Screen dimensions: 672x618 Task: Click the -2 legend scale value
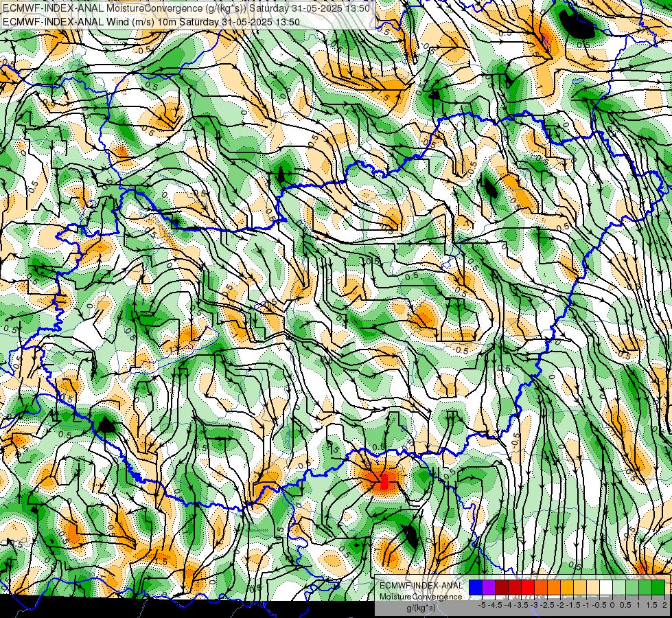561,605
